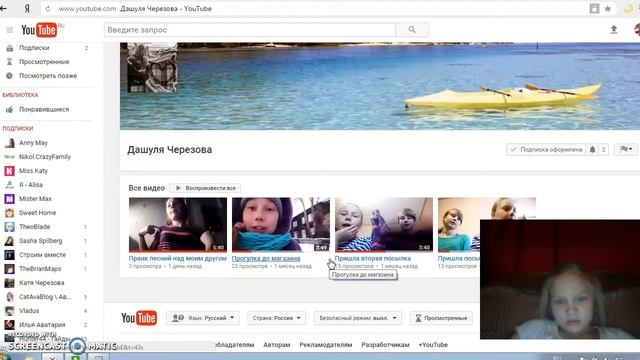Viewport: 640px width, 360px height.
Task: Click the channel avatar on banner
Action: 152,68
